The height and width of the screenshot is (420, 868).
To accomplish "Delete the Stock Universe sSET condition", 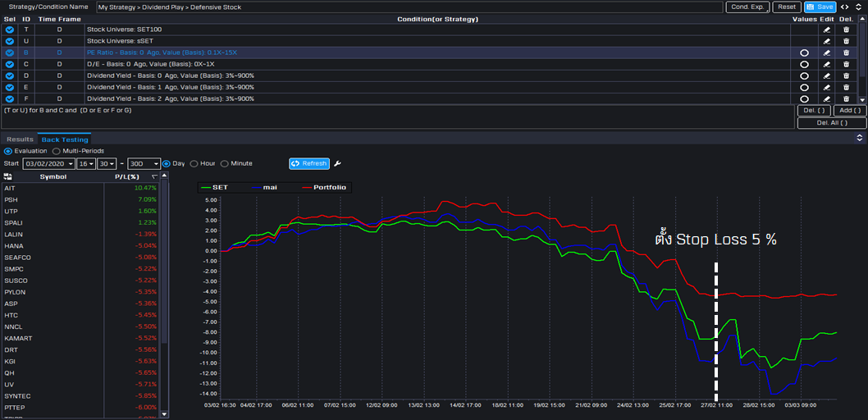I will (846, 41).
